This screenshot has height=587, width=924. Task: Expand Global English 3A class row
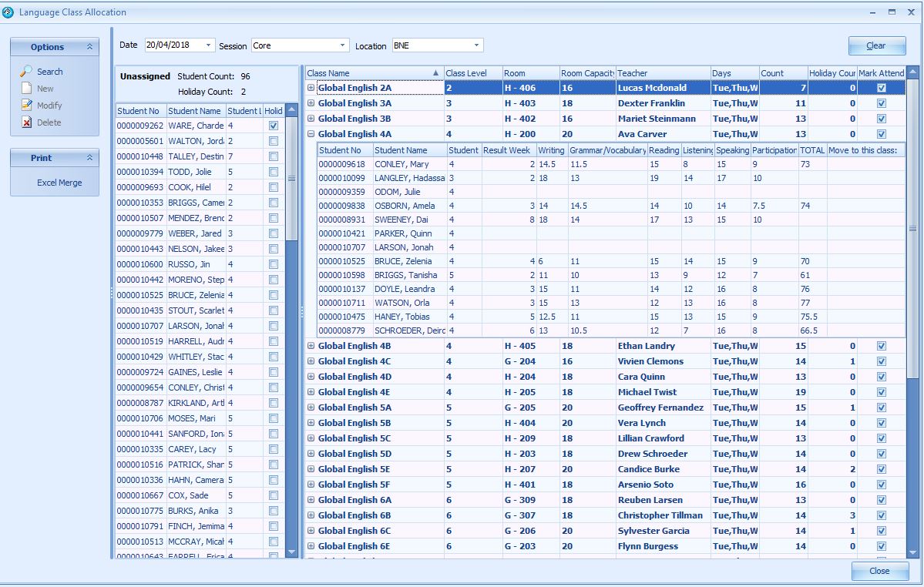point(311,103)
